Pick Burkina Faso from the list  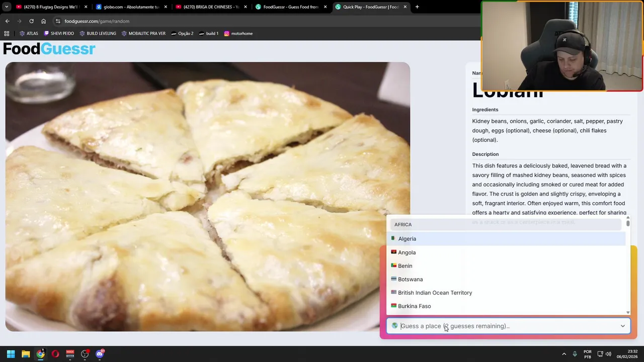(506, 306)
